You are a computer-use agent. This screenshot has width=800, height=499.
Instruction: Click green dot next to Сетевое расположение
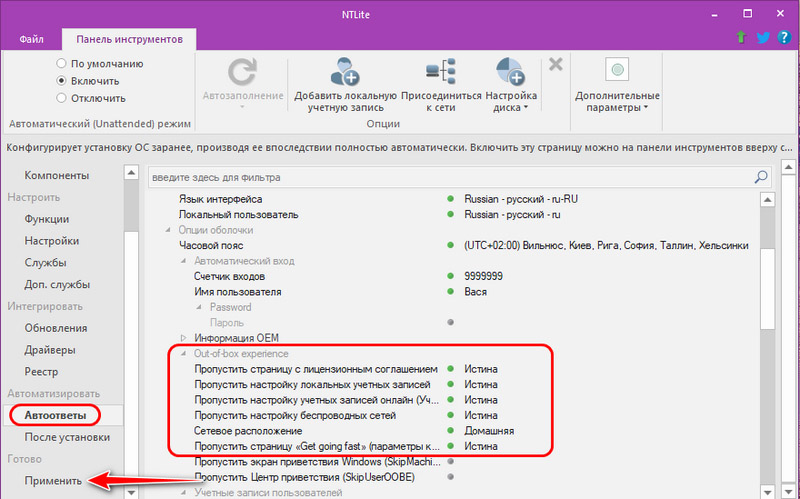click(451, 431)
